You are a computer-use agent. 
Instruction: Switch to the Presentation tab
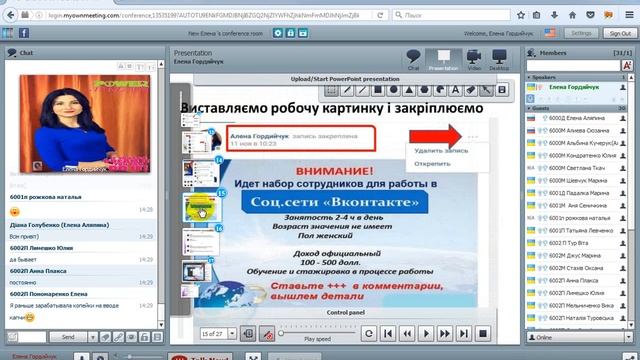click(x=444, y=60)
